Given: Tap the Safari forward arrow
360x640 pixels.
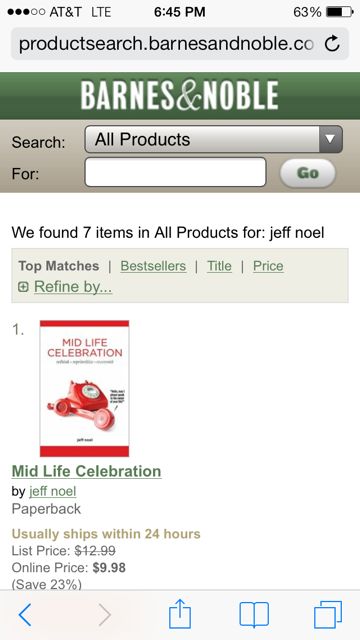Looking at the screenshot, I should [x=105, y=615].
